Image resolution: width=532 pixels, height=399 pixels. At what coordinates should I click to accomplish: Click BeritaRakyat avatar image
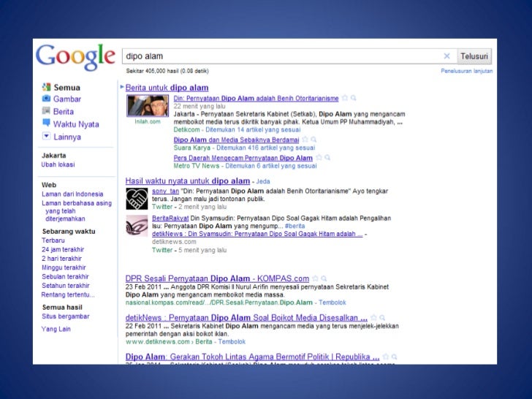tap(137, 226)
